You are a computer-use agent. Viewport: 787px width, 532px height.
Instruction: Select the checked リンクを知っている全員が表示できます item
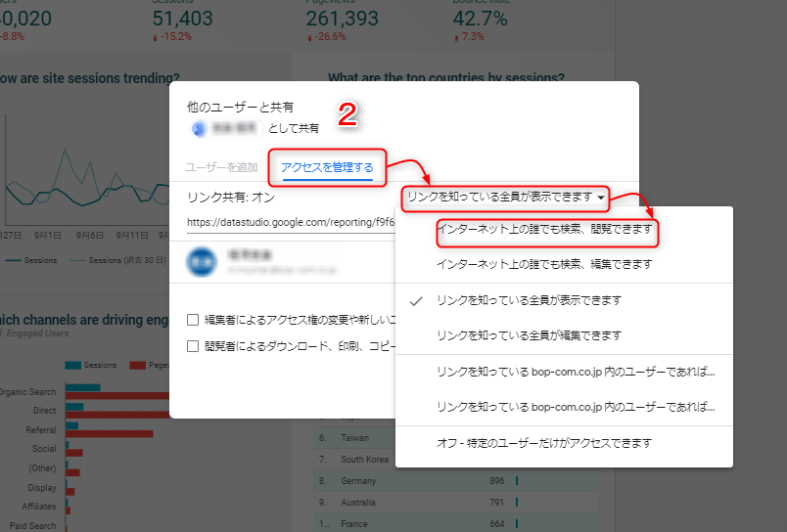[530, 300]
